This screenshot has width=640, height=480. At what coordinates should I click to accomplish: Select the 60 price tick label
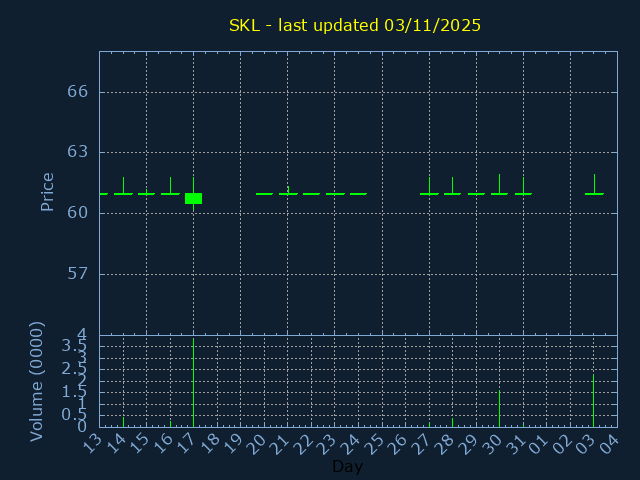pos(78,213)
